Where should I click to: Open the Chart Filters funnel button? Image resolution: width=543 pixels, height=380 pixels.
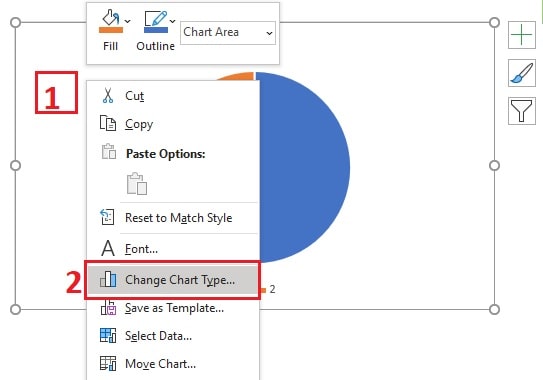point(522,111)
